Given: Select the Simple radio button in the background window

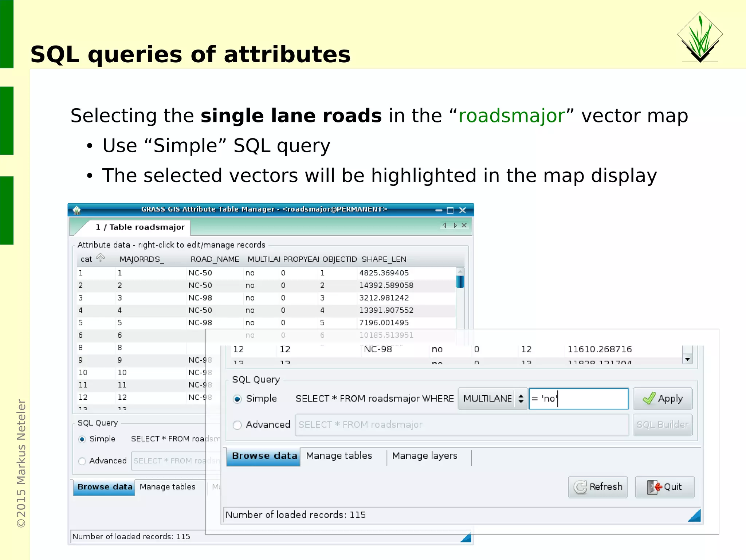Looking at the screenshot, I should [82, 439].
